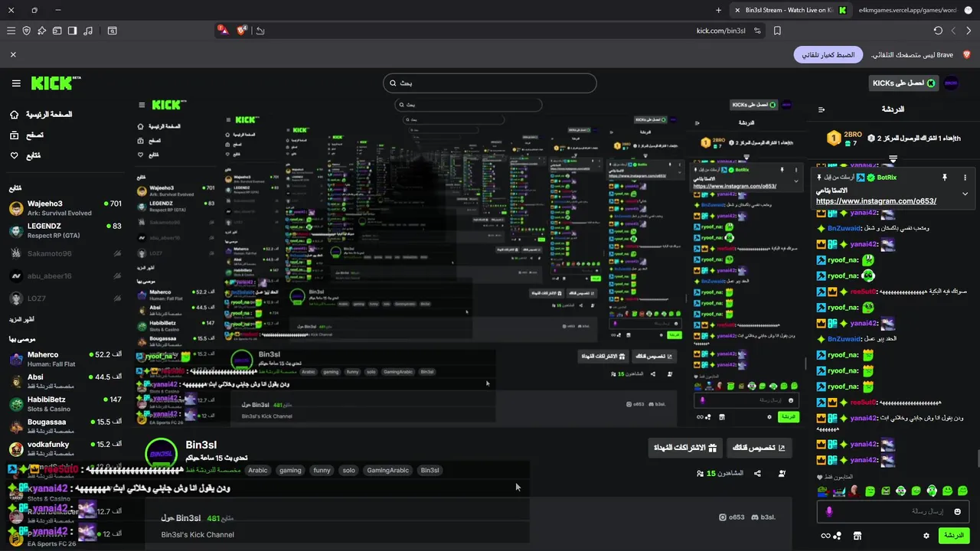
Task: Open pinned message three-dot options
Action: pos(965,178)
